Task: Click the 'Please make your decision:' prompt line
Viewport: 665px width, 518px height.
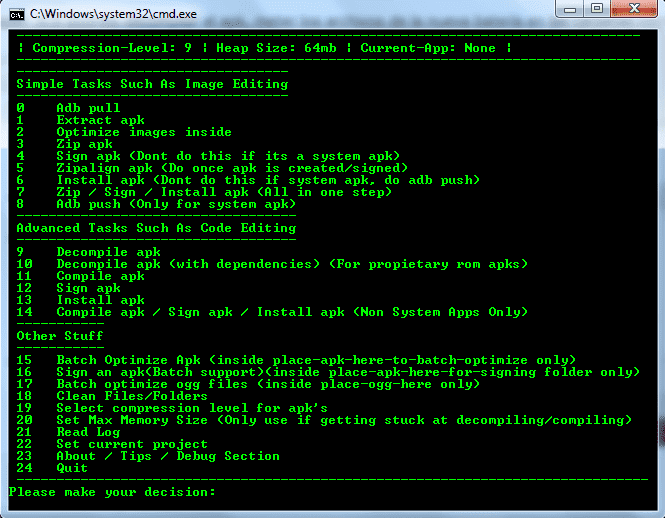Action: [x=112, y=492]
